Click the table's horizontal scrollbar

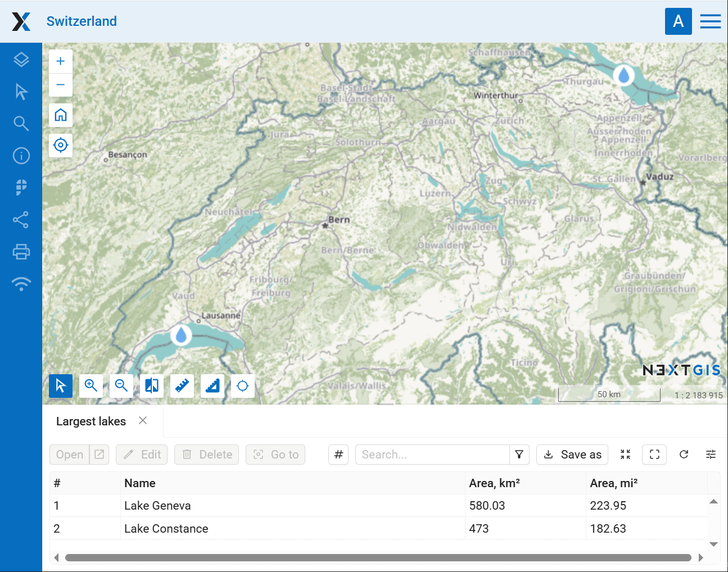click(378, 557)
